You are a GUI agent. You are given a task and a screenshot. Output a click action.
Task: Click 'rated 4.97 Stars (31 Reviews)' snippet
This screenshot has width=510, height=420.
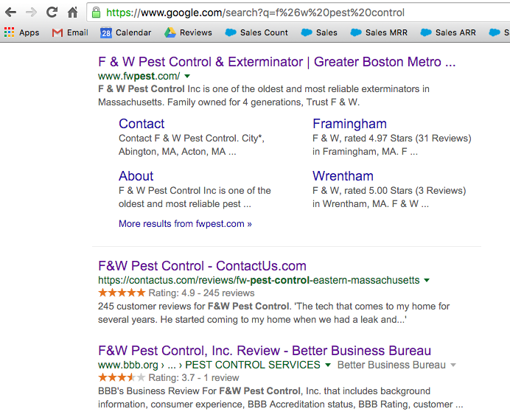[408, 139]
